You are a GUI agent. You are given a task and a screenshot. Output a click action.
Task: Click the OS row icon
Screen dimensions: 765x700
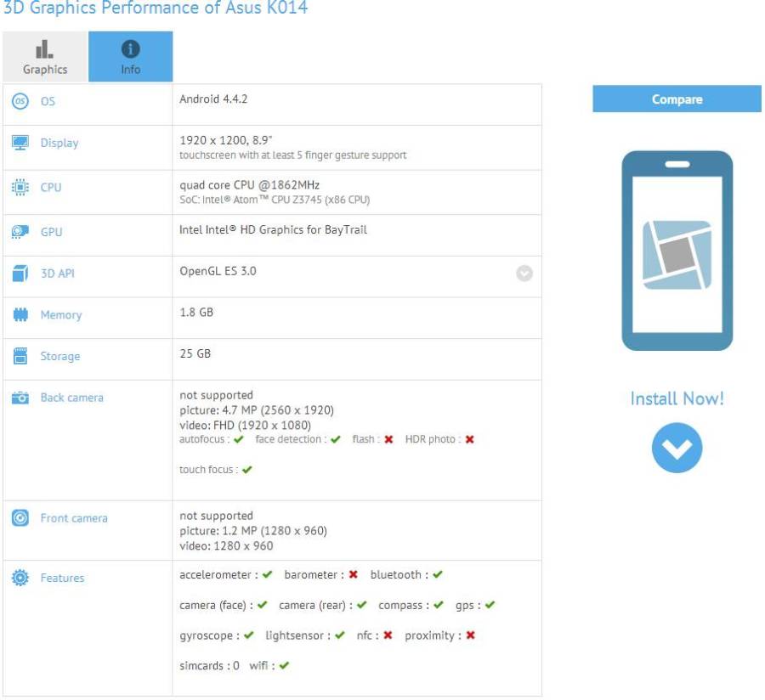point(20,101)
